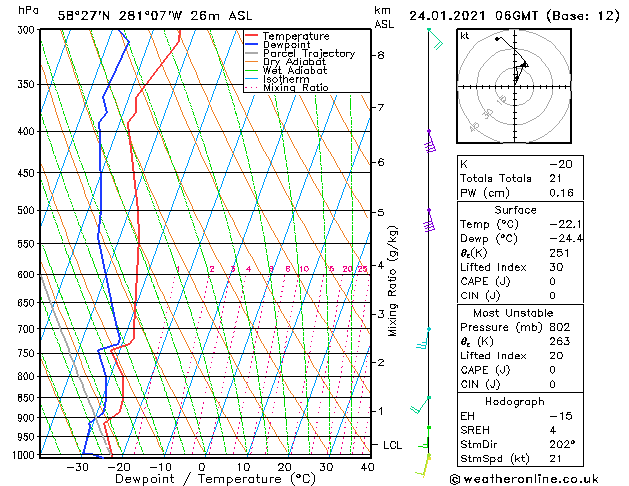Click the 'Most Unstable' section heading
Screen dimensions: 629x486
tap(513, 313)
